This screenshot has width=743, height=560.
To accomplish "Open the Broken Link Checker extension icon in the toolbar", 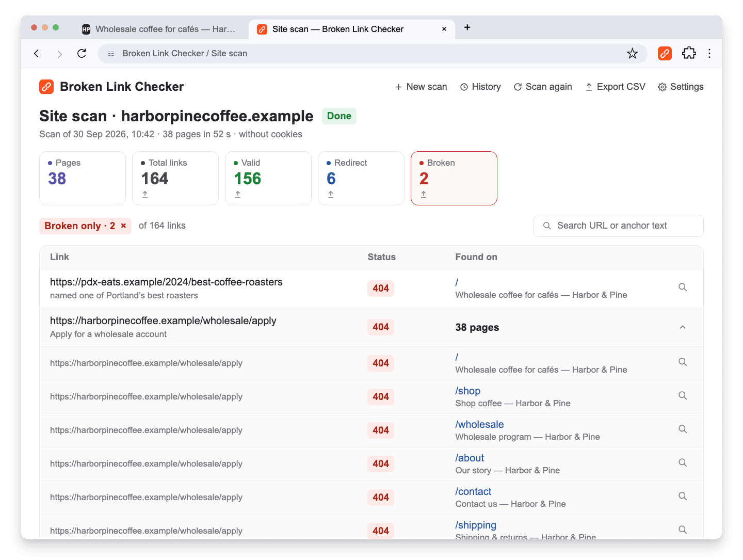I will [665, 54].
